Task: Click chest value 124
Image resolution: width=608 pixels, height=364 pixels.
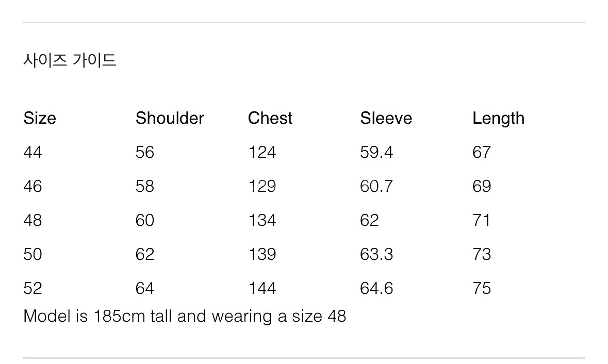Action: tap(262, 152)
